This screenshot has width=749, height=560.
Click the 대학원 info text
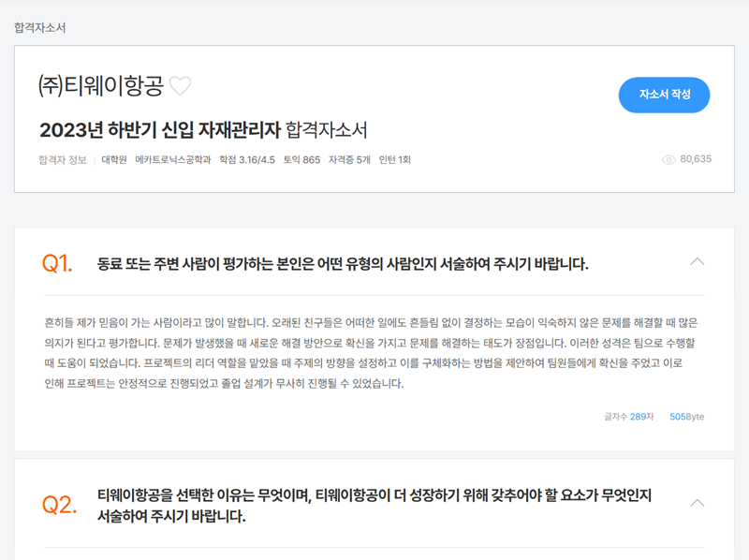pyautogui.click(x=114, y=160)
